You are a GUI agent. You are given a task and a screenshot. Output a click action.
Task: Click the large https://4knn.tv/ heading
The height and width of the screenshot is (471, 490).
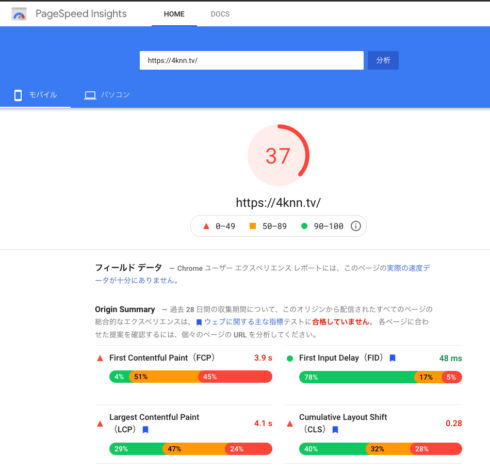pos(278,203)
